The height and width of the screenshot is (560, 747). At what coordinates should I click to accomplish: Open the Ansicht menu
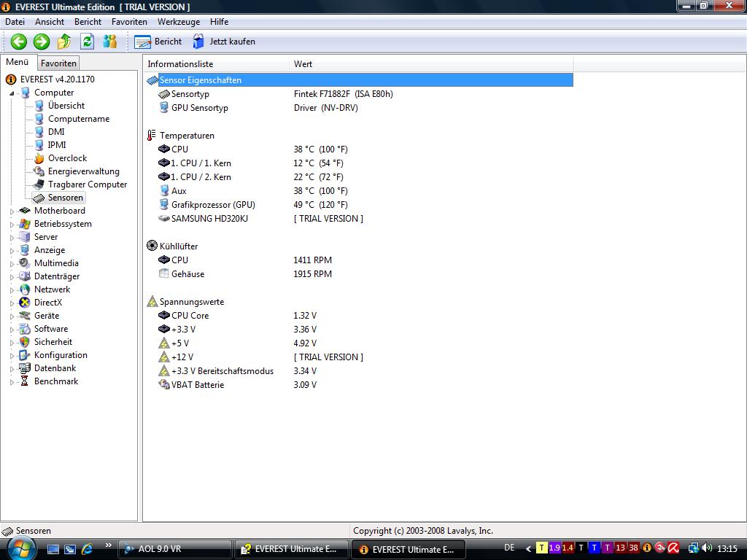coord(50,22)
